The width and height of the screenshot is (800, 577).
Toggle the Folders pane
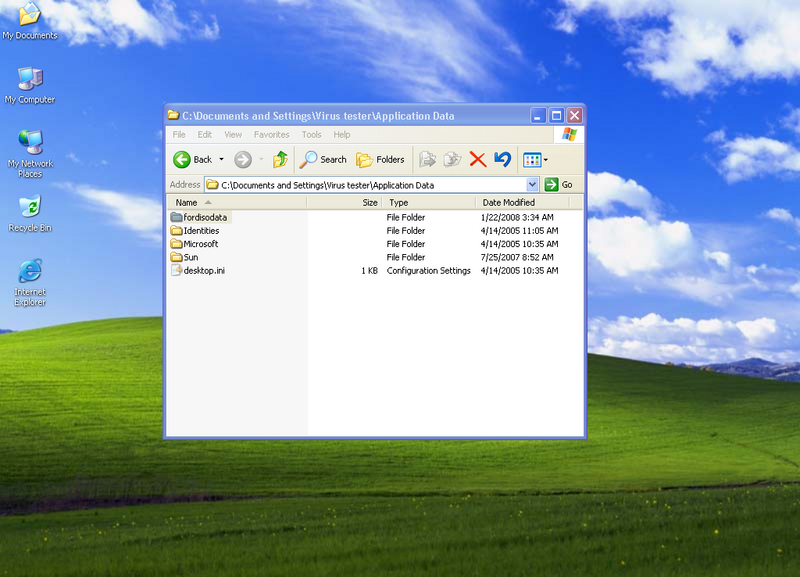[380, 160]
